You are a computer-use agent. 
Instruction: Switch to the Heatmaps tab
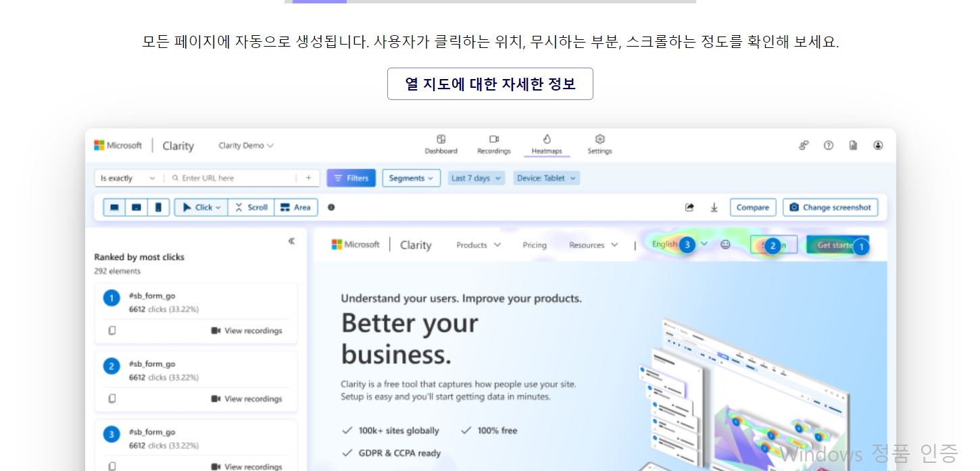(547, 145)
